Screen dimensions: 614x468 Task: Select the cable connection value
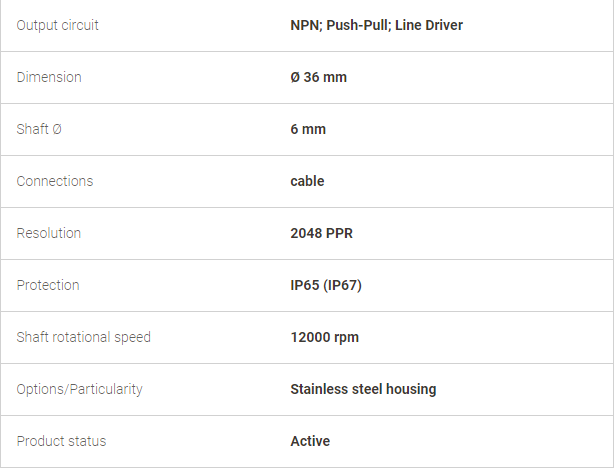[307, 181]
